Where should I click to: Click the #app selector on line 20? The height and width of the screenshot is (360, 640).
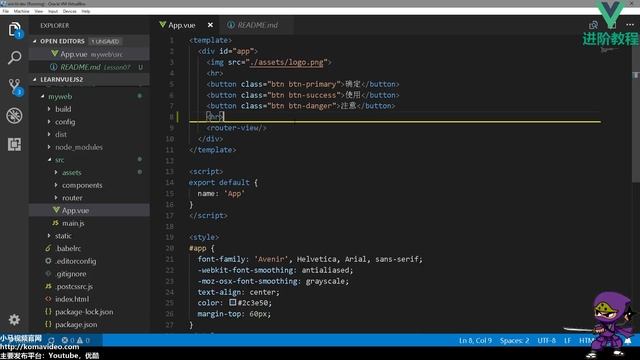[x=198, y=248]
